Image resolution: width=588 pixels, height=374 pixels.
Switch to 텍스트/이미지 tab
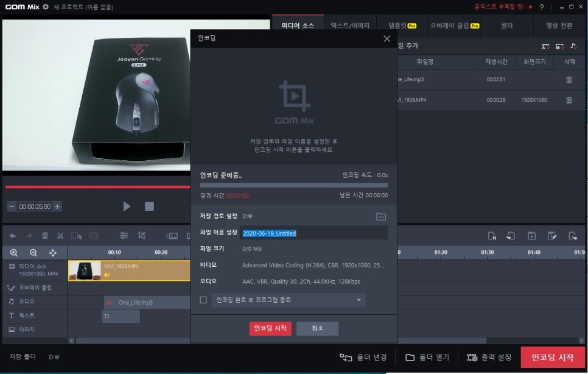(350, 26)
